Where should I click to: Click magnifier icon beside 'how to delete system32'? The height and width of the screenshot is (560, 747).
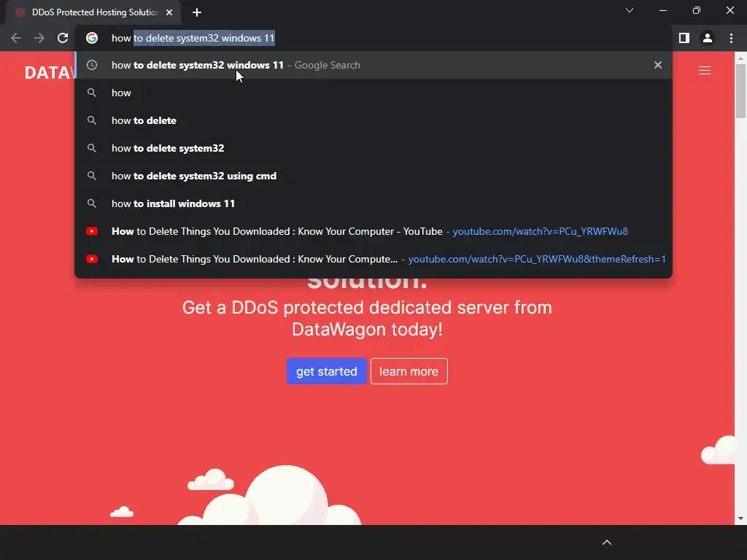(x=92, y=148)
